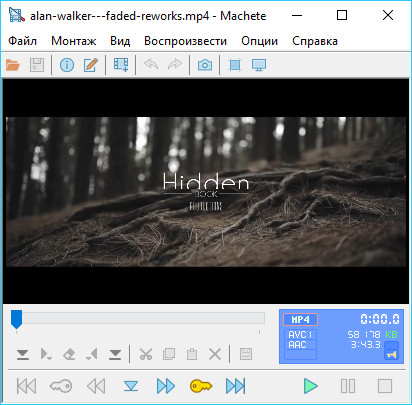Open the Файл menu
Image resolution: width=412 pixels, height=405 pixels.
22,41
